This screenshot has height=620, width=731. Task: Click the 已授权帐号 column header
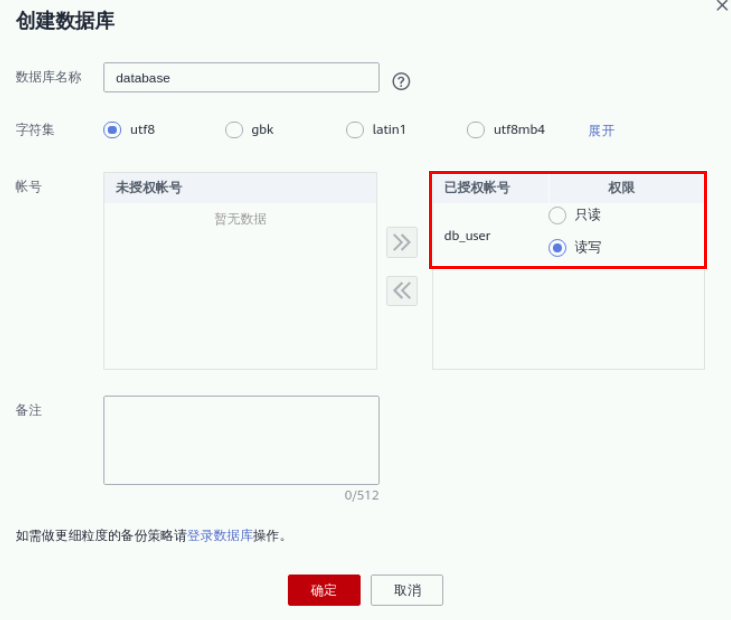click(477, 188)
